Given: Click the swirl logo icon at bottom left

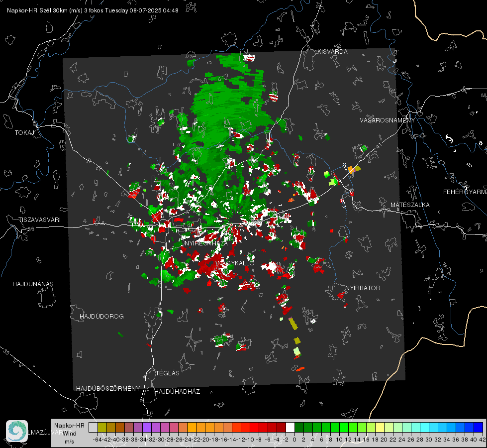Looking at the screenshot, I should (x=17, y=431).
